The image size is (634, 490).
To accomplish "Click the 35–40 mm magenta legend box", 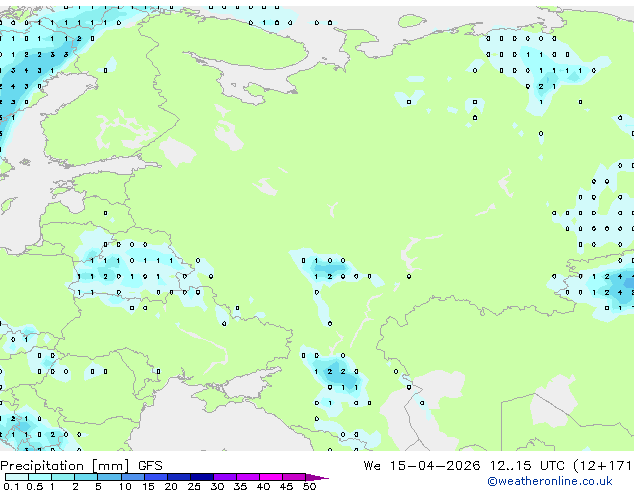I will [247, 477].
